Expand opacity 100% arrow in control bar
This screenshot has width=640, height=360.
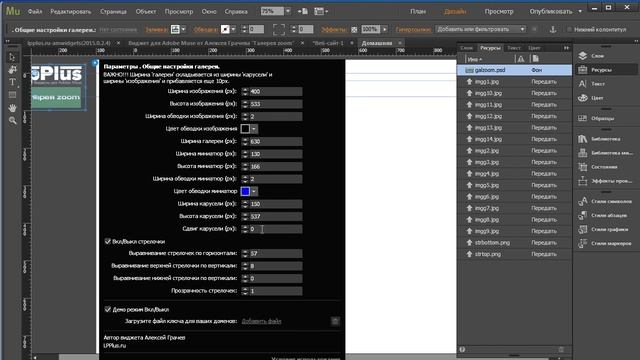tap(384, 29)
